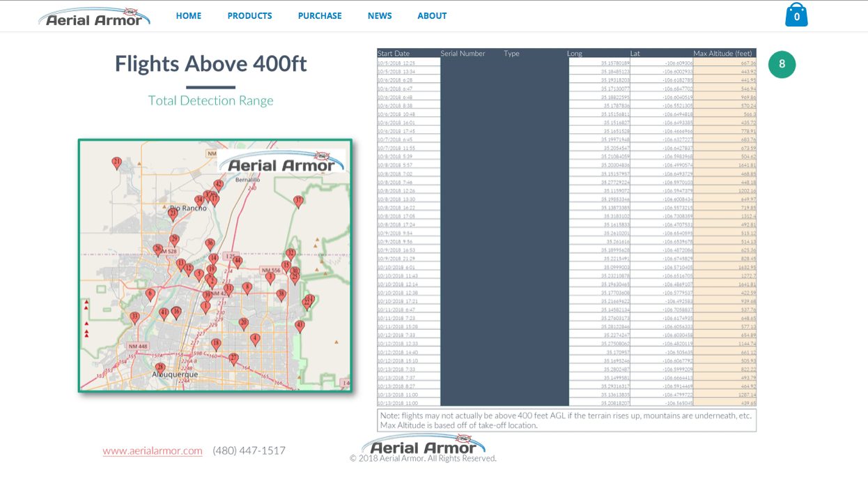Go to the HOME menu item
Viewport: 868px width, 479px height.
(189, 15)
